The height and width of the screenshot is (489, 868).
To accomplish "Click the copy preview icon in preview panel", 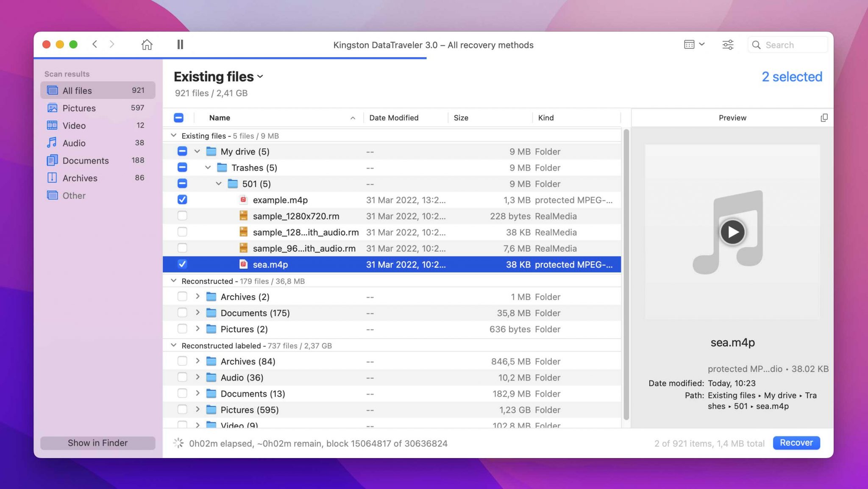I will [x=824, y=117].
